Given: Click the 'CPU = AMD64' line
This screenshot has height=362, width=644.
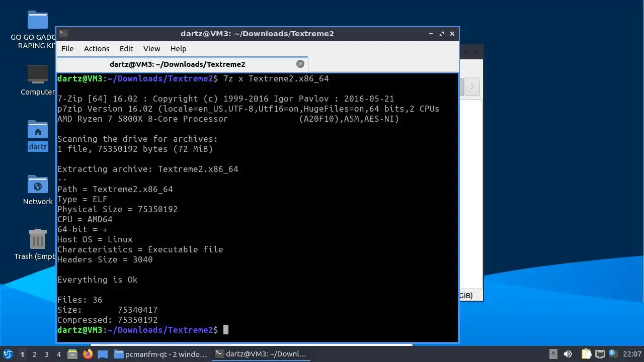Looking at the screenshot, I should 85,219.
